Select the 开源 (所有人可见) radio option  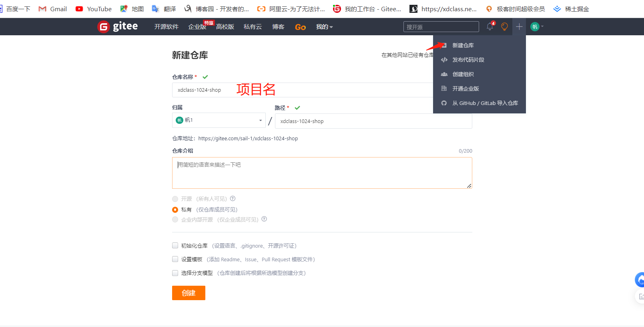click(x=175, y=199)
